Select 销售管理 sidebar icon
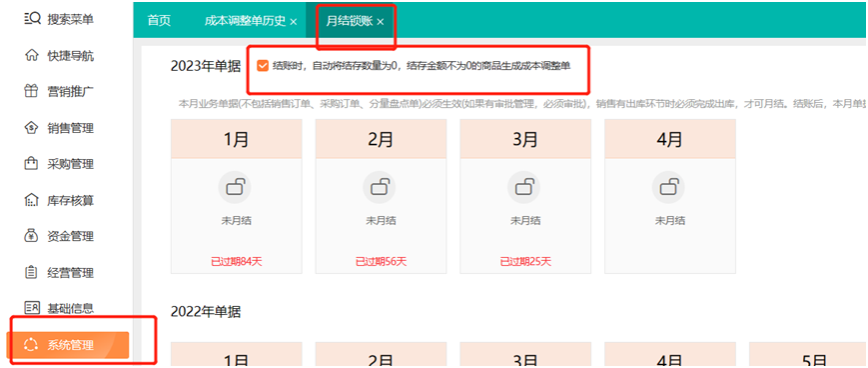Screen dimensions: 868x368 click(32, 128)
